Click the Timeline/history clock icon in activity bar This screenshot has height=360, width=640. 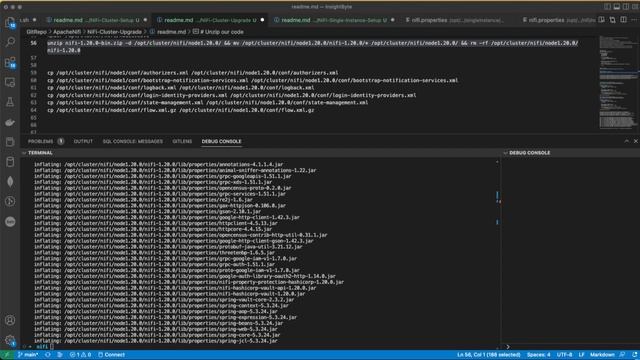pos(10,201)
